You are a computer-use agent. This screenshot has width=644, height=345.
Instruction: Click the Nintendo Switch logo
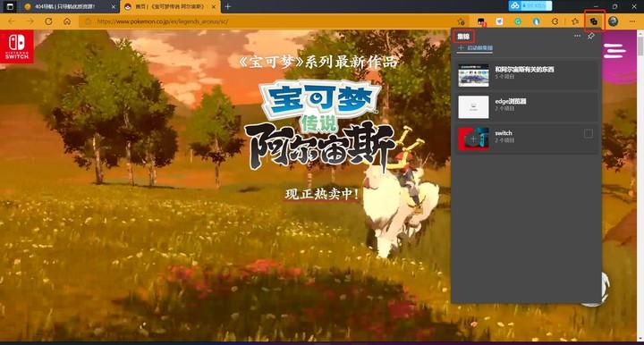tap(17, 46)
